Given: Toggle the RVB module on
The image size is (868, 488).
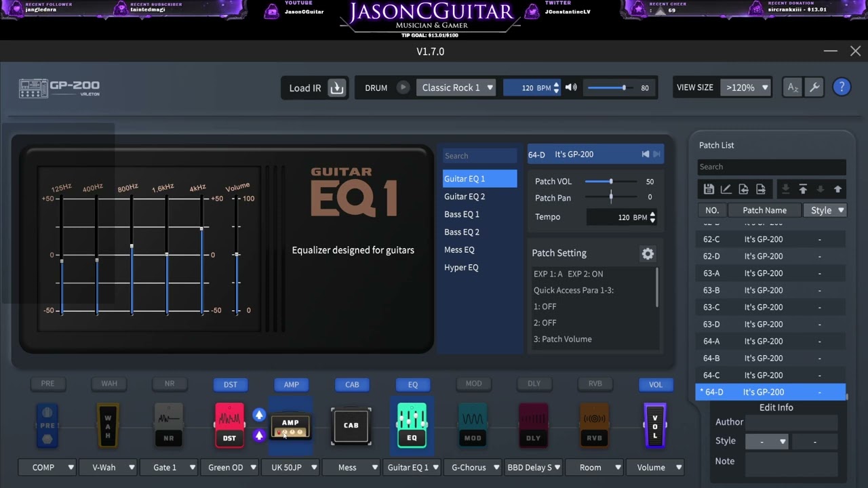Looking at the screenshot, I should click(595, 384).
